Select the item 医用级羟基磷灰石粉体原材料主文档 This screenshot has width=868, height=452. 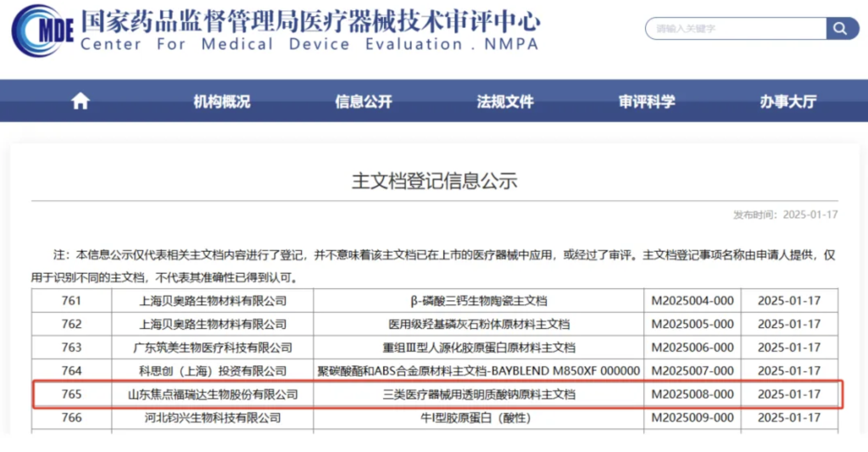[x=478, y=324]
